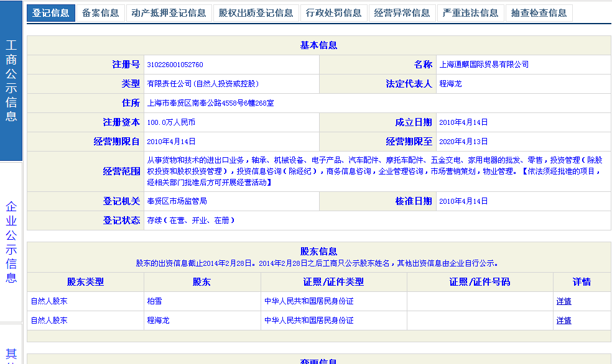Screen dimensions: 612x364
Task: Go to the 股权出质登记信息 tab
Action: (x=256, y=13)
